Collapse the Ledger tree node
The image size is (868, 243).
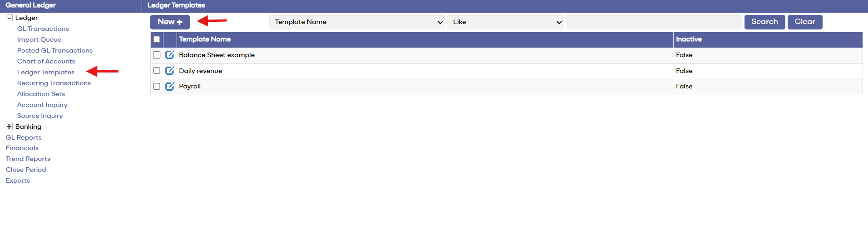[x=9, y=18]
